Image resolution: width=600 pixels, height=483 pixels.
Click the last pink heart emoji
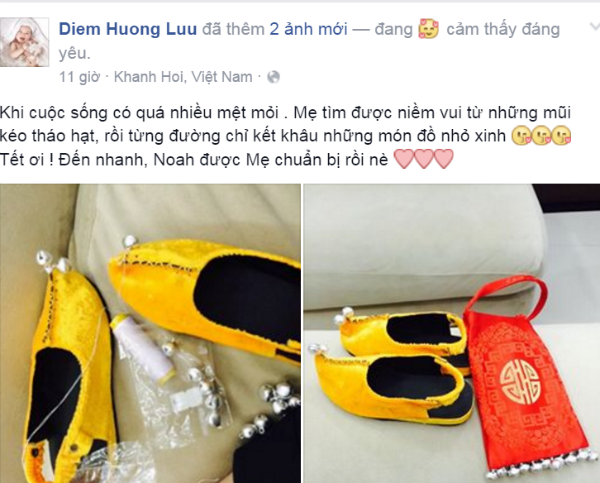[443, 159]
